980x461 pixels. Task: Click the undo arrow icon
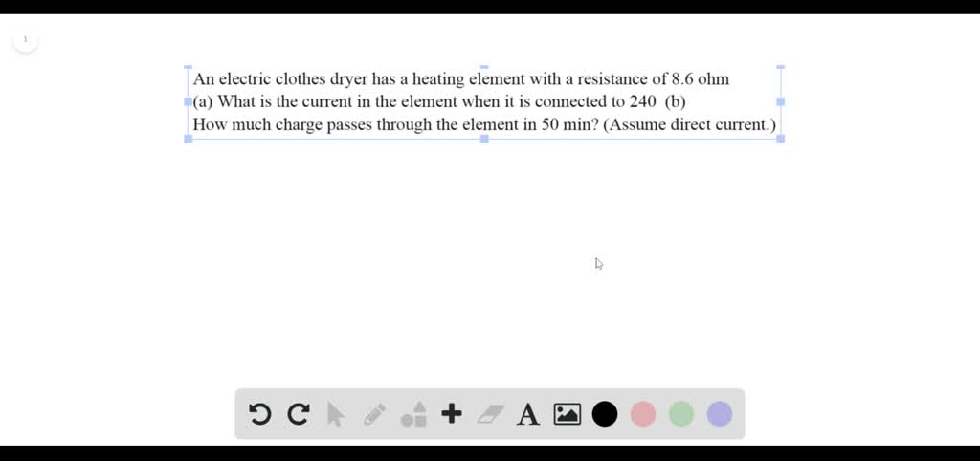[260, 414]
